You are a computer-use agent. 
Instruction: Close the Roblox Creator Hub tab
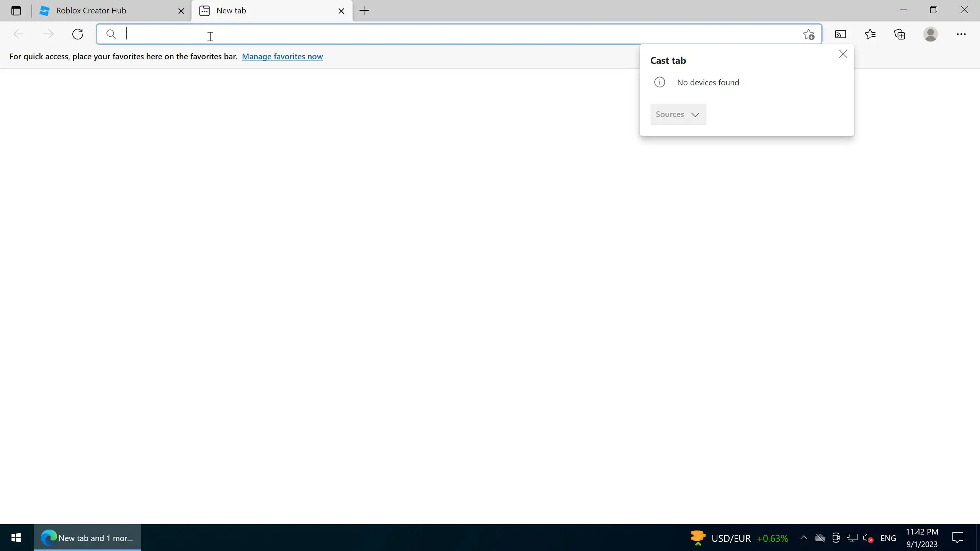click(181, 11)
